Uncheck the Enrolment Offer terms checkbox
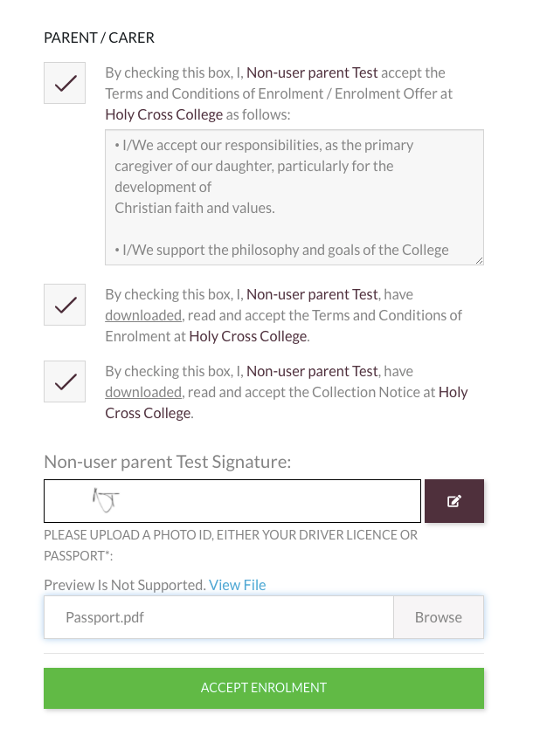540x756 pixels. tap(65, 84)
